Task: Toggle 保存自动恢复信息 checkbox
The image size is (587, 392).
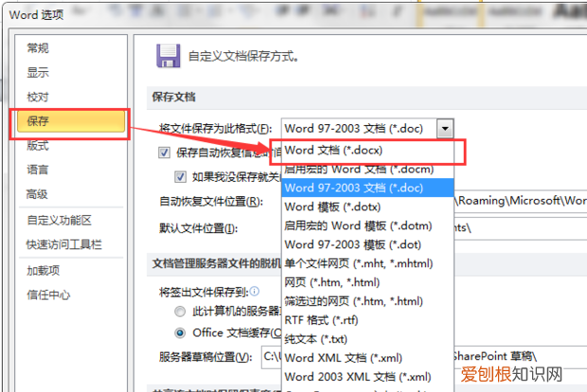Action: point(164,152)
